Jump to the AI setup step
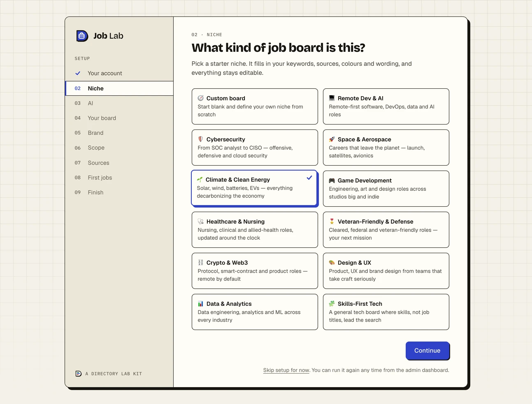This screenshot has width=532, height=404. tap(119, 103)
